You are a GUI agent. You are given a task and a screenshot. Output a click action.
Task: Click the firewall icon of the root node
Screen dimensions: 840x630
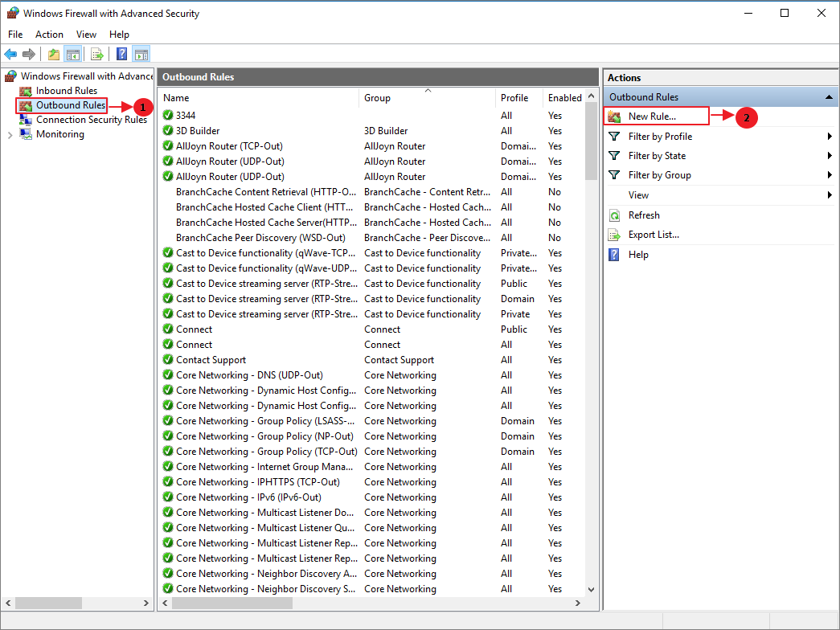[10, 76]
